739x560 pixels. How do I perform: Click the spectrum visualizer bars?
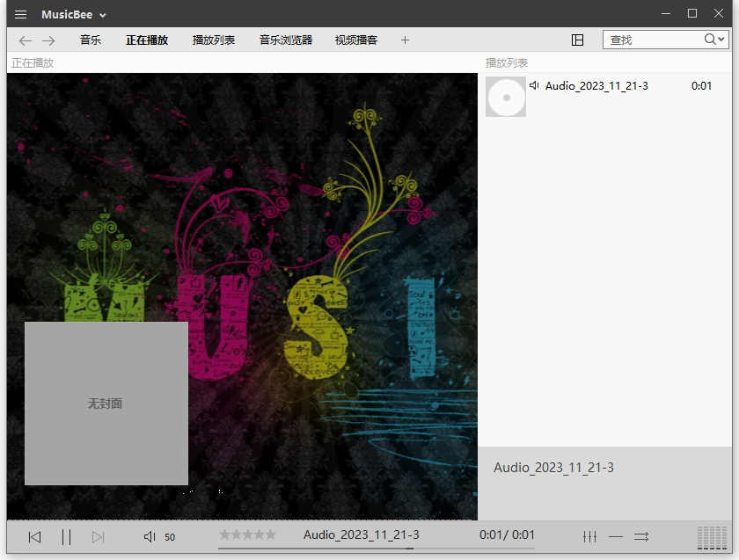(712, 538)
